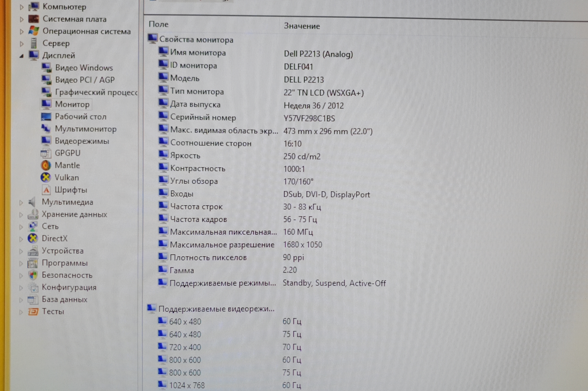
Task: Click the Системная плата icon
Action: point(34,19)
